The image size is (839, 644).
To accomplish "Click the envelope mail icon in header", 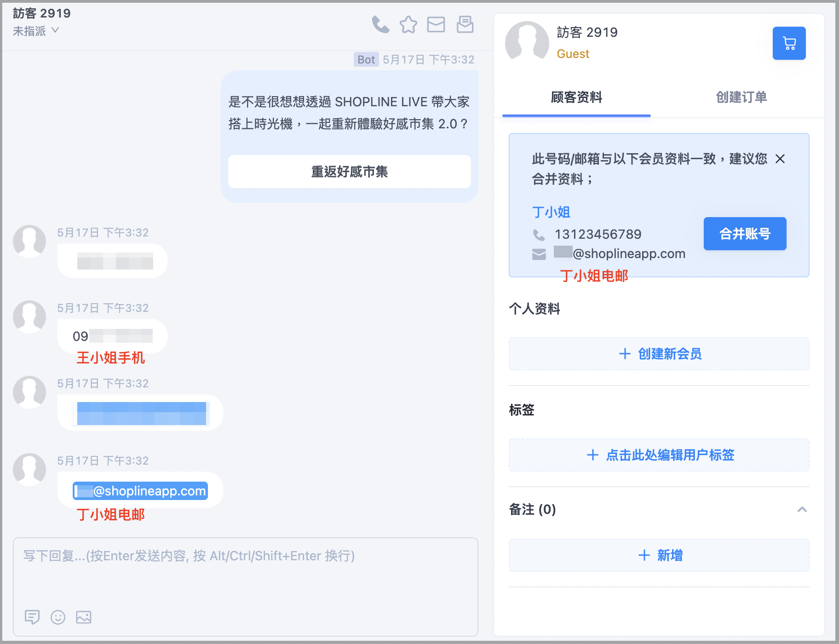I will (x=436, y=24).
